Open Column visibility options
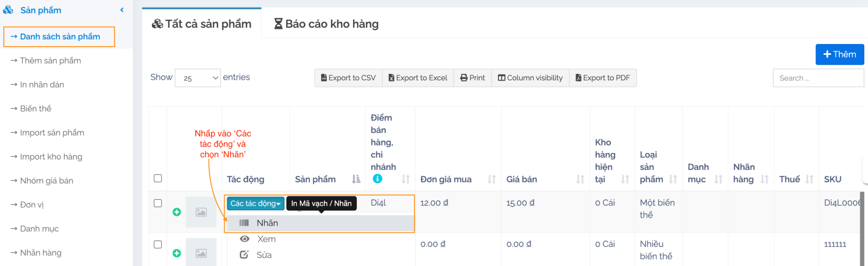868x266 pixels. [x=530, y=78]
